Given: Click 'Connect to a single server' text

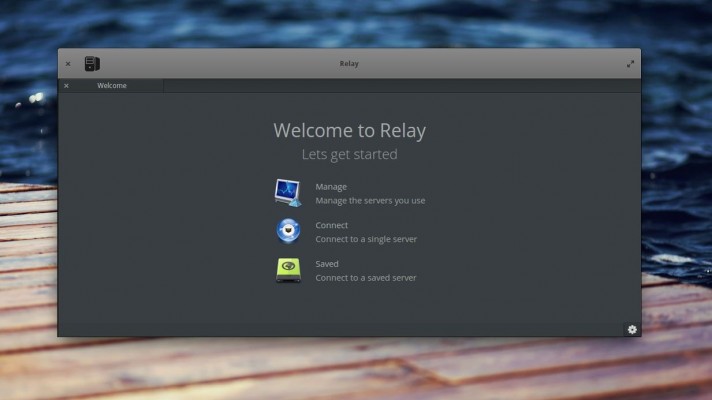Looking at the screenshot, I should tap(366, 239).
